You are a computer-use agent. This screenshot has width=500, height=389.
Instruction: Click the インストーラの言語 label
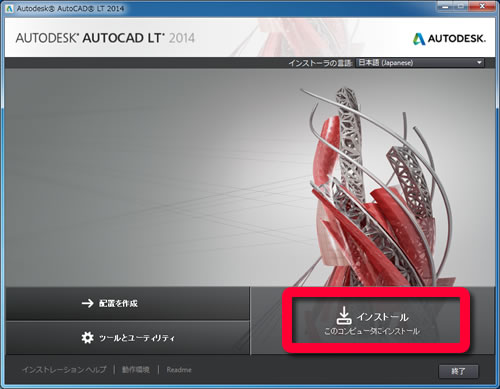(x=320, y=63)
